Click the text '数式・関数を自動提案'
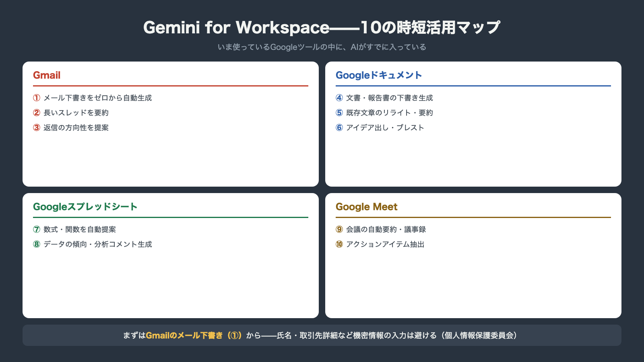Screen dimensions: 644x362 [x=80, y=229]
